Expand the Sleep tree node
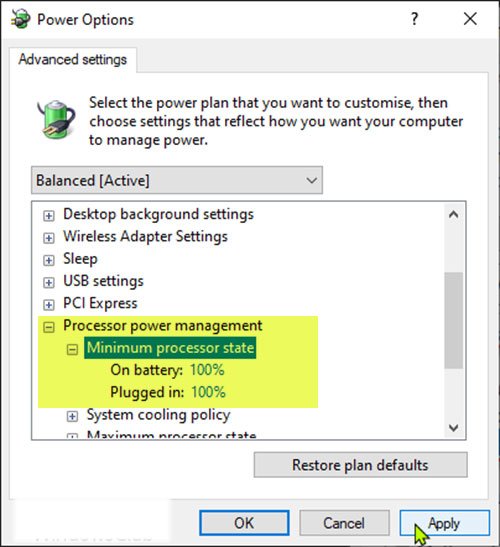500x547 pixels. pos(49,260)
